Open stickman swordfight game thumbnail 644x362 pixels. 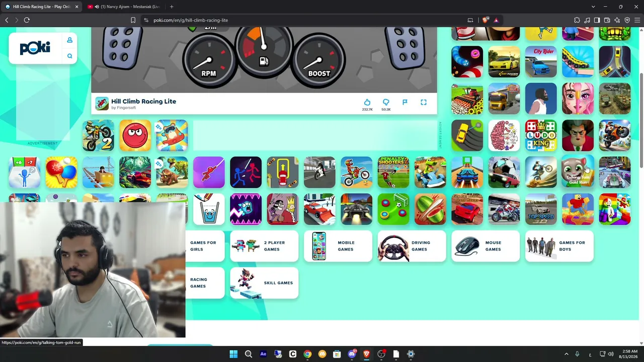(246, 172)
